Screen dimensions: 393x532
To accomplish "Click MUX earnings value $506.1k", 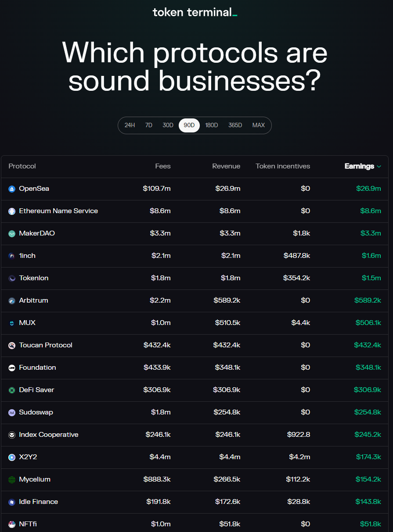I will tap(368, 323).
